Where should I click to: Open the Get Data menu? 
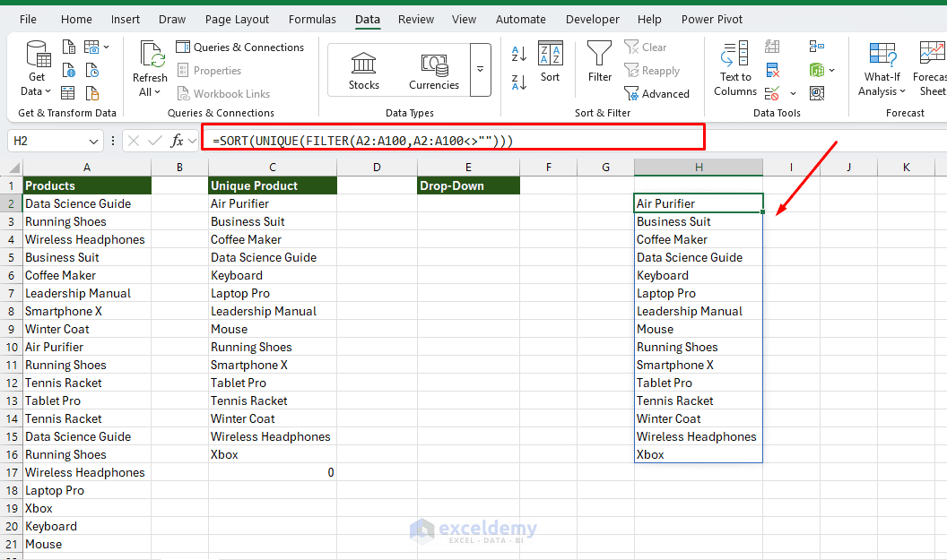coord(36,68)
